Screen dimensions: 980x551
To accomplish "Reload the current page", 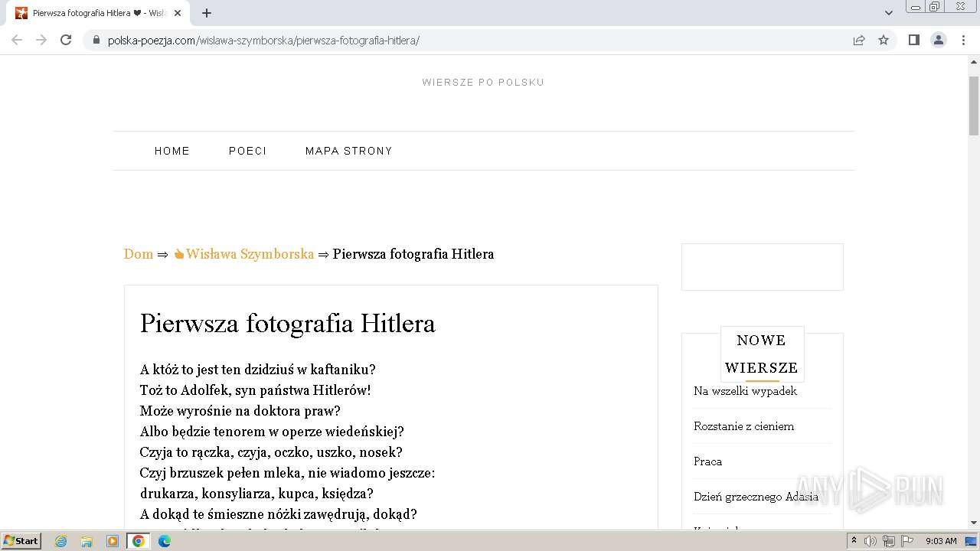I will coord(66,40).
